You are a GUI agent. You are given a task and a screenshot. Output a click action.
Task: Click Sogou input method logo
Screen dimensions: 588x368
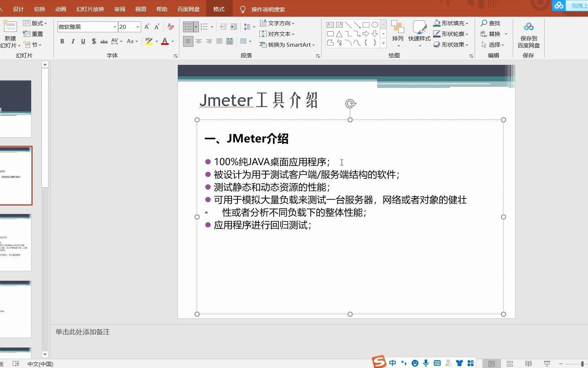pyautogui.click(x=379, y=362)
